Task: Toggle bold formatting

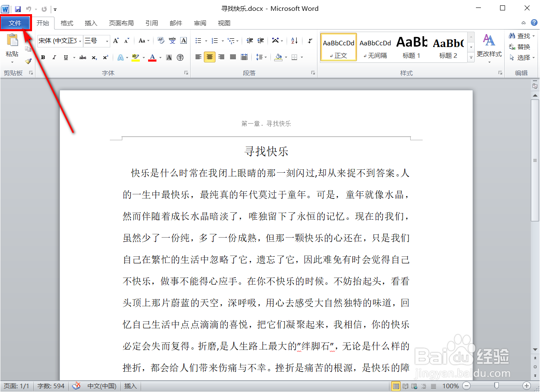Action: (43, 57)
